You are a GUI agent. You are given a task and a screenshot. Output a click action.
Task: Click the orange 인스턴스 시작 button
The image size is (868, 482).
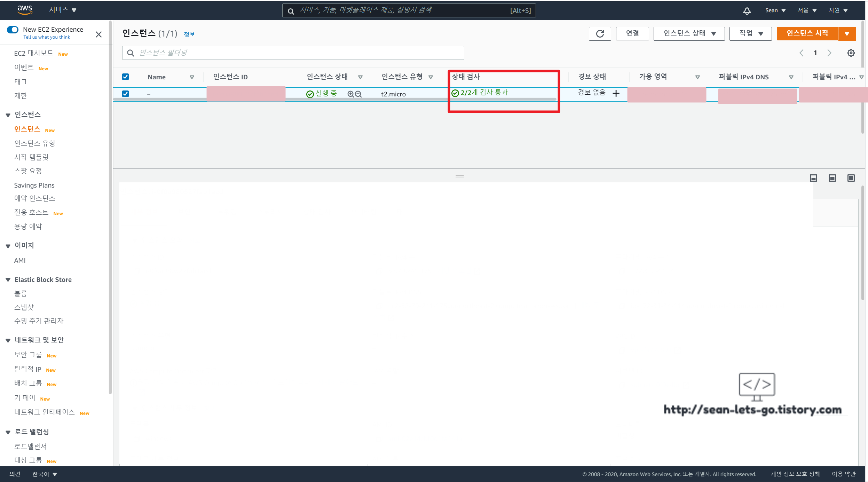pyautogui.click(x=807, y=34)
